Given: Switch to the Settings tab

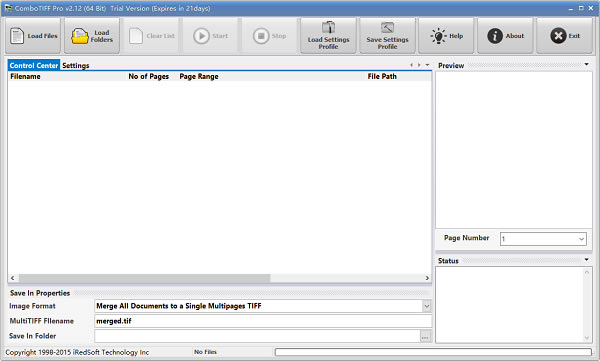Looking at the screenshot, I should (x=76, y=65).
